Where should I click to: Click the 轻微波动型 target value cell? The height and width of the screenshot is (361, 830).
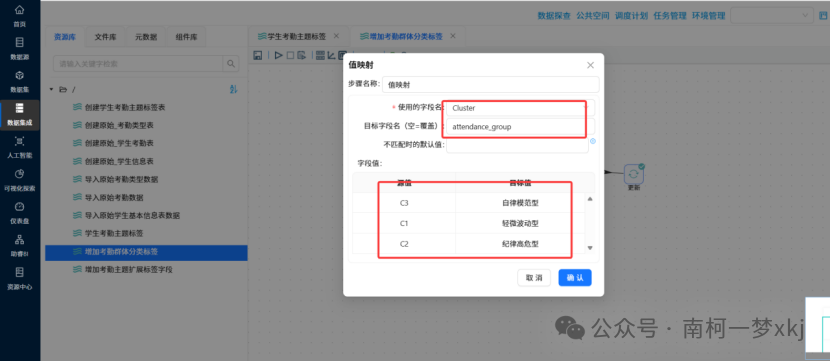520,223
